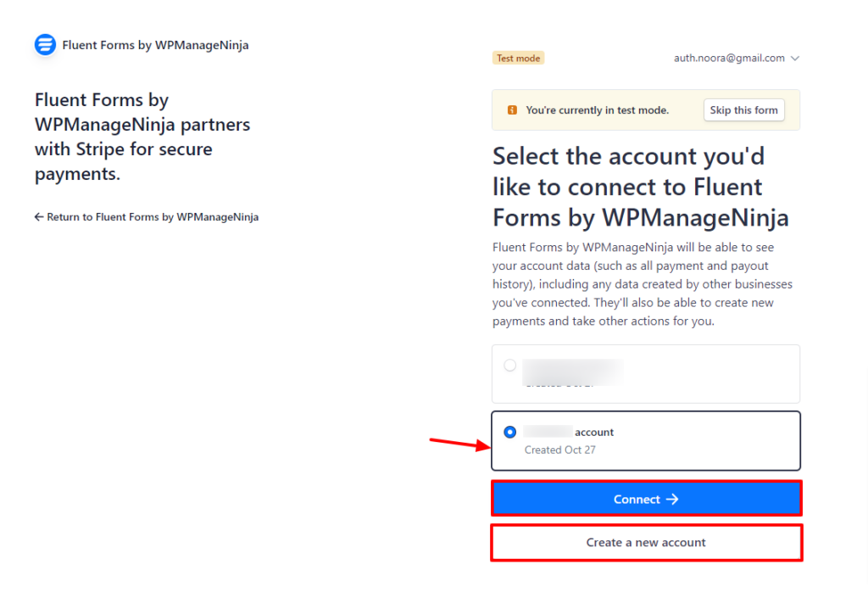Click the Select the account heading
The image size is (868, 598).
(x=641, y=187)
